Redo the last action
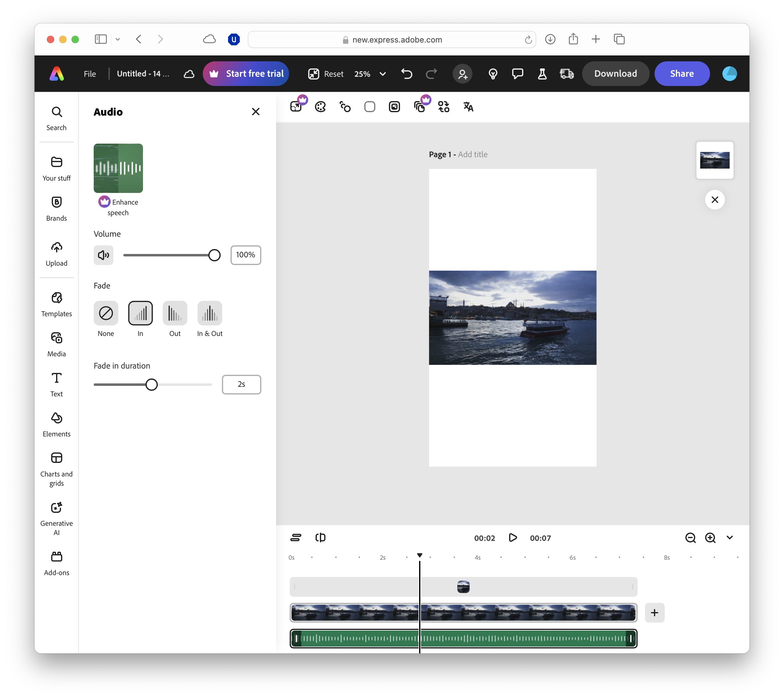 [x=431, y=73]
